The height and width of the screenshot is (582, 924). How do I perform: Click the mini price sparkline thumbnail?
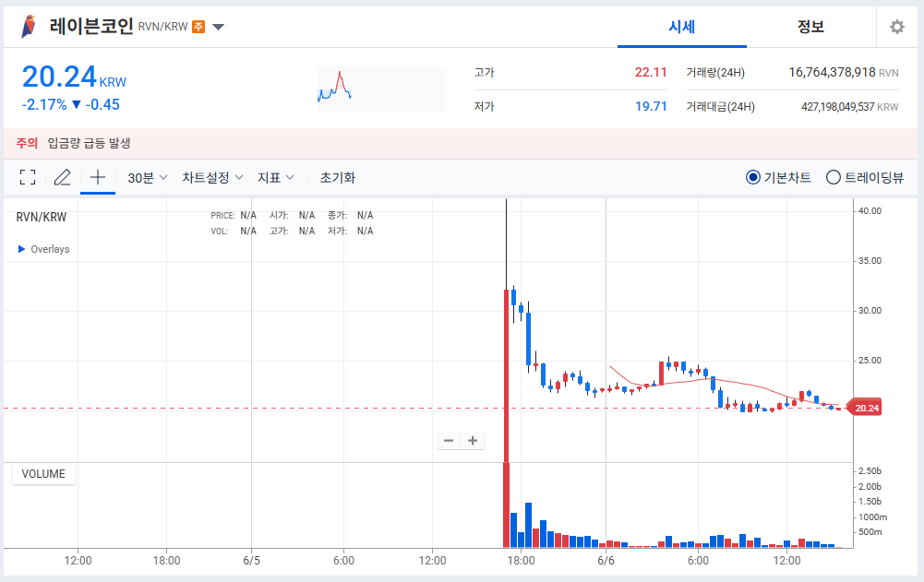tap(382, 89)
